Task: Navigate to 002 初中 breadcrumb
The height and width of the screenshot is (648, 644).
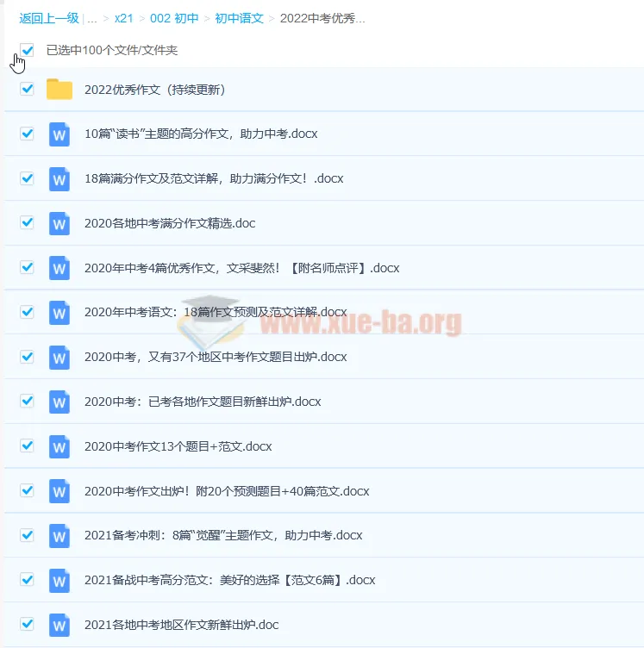Action: coord(173,18)
